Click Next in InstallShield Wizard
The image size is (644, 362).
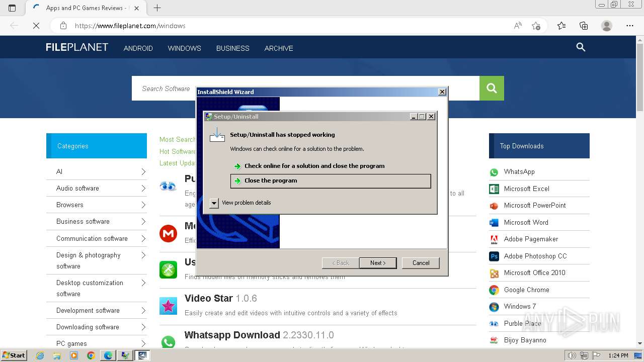click(378, 263)
